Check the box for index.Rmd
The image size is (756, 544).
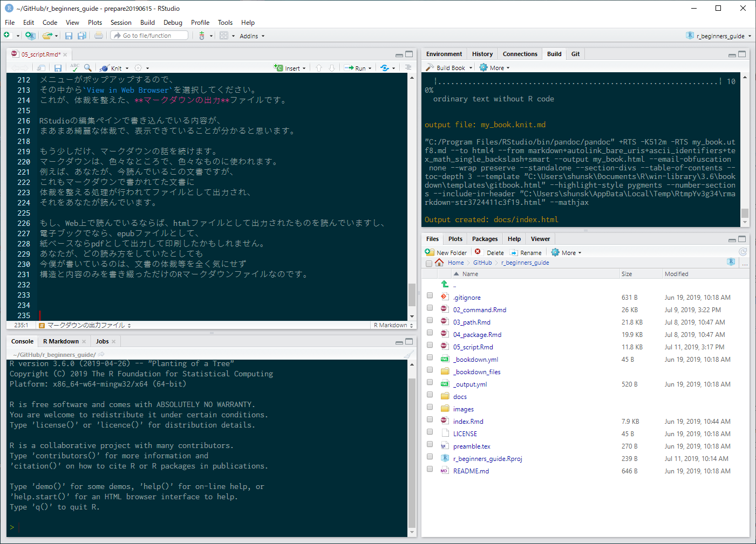point(430,419)
